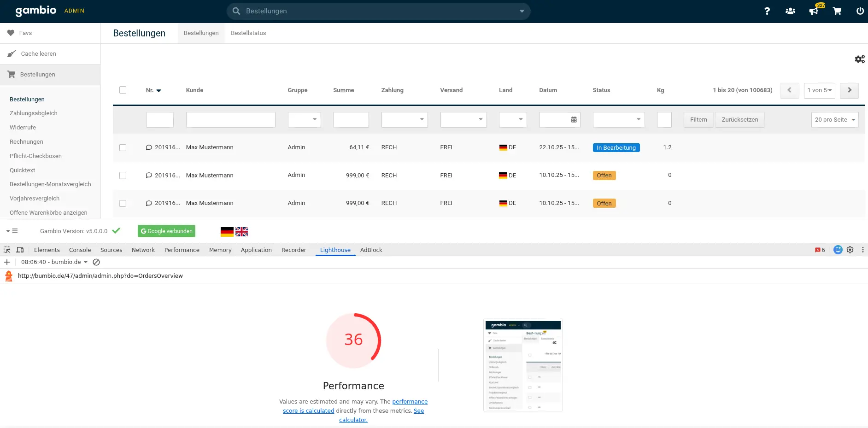This screenshot has width=868, height=428.
Task: Open table settings gear icon
Action: (860, 59)
